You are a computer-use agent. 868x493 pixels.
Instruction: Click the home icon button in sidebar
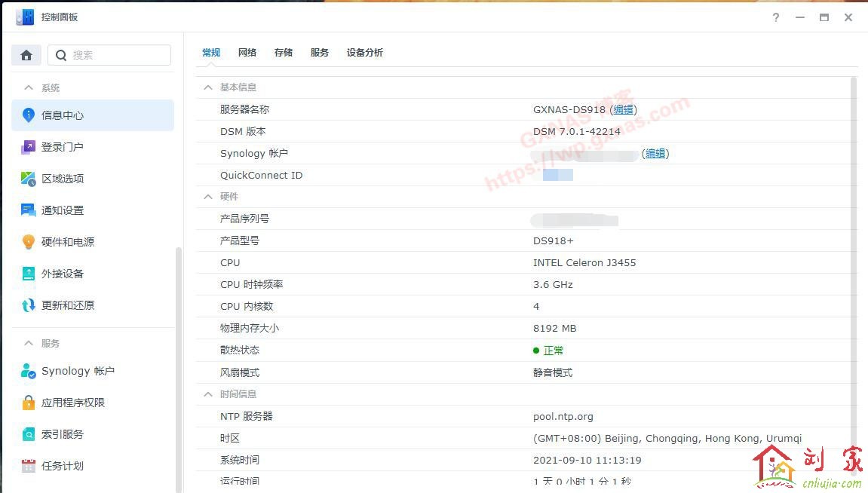26,55
